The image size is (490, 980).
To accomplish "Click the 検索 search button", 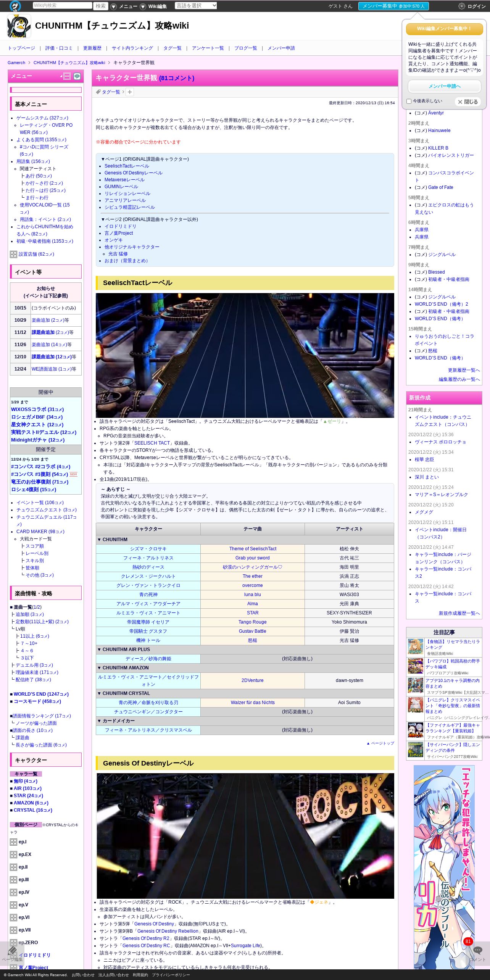I will 101,6.
